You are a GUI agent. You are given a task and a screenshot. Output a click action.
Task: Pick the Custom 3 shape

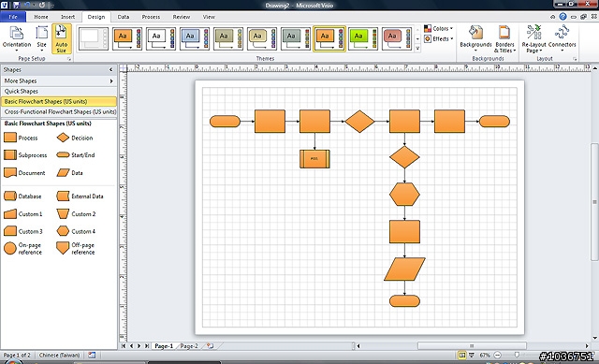[x=22, y=231]
